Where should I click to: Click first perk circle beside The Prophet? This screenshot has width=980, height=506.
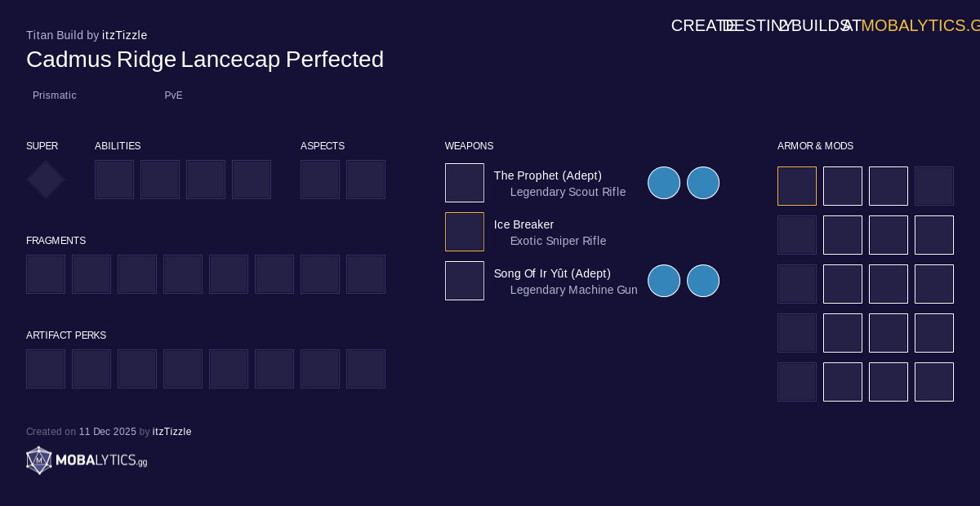click(x=664, y=183)
